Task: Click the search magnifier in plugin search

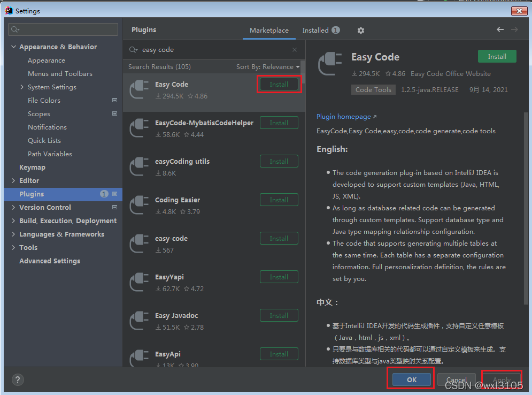Action: pyautogui.click(x=133, y=50)
